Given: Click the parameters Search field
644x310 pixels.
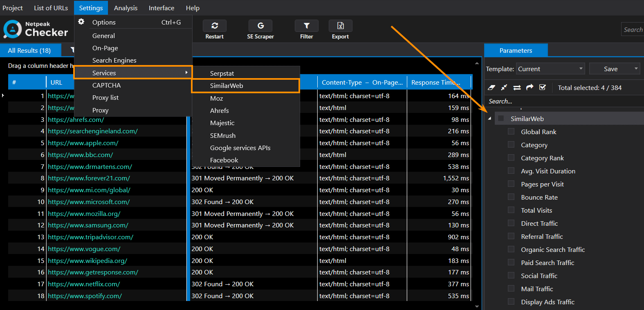Looking at the screenshot, I should point(564,101).
